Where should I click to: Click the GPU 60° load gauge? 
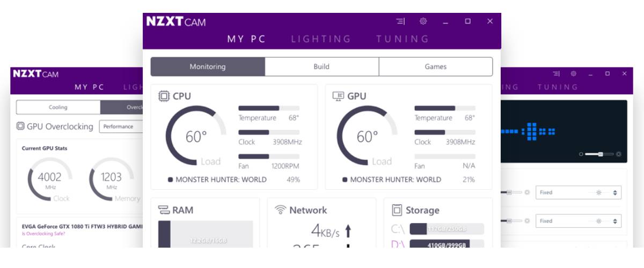368,136
